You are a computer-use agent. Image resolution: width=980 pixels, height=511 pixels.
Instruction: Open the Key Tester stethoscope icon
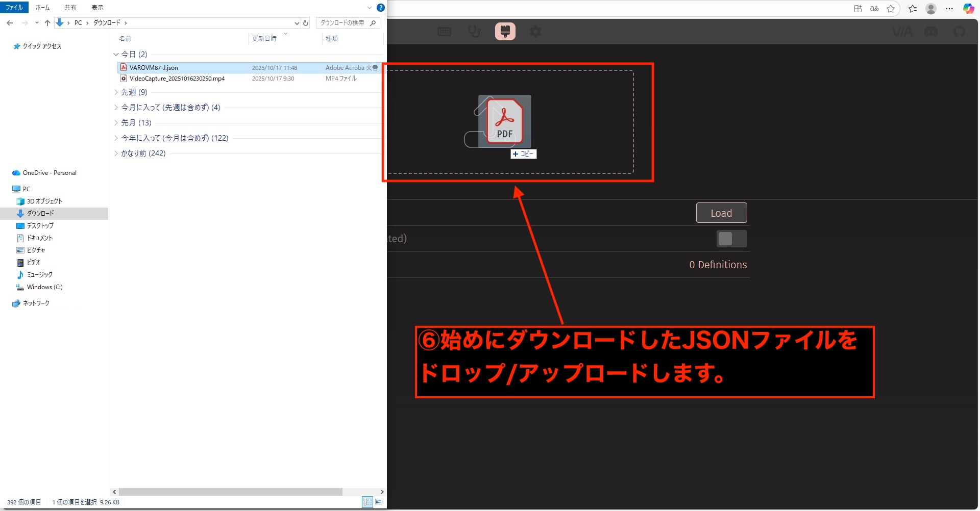[475, 32]
